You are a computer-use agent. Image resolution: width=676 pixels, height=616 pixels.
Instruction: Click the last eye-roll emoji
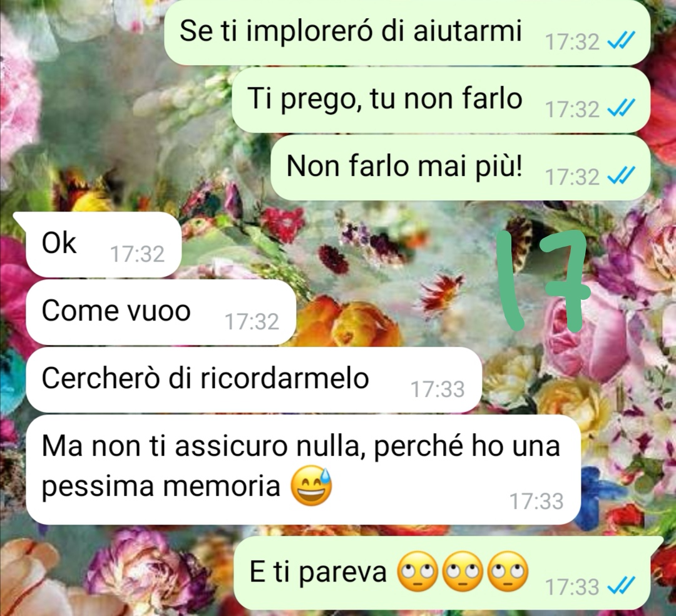pyautogui.click(x=508, y=571)
